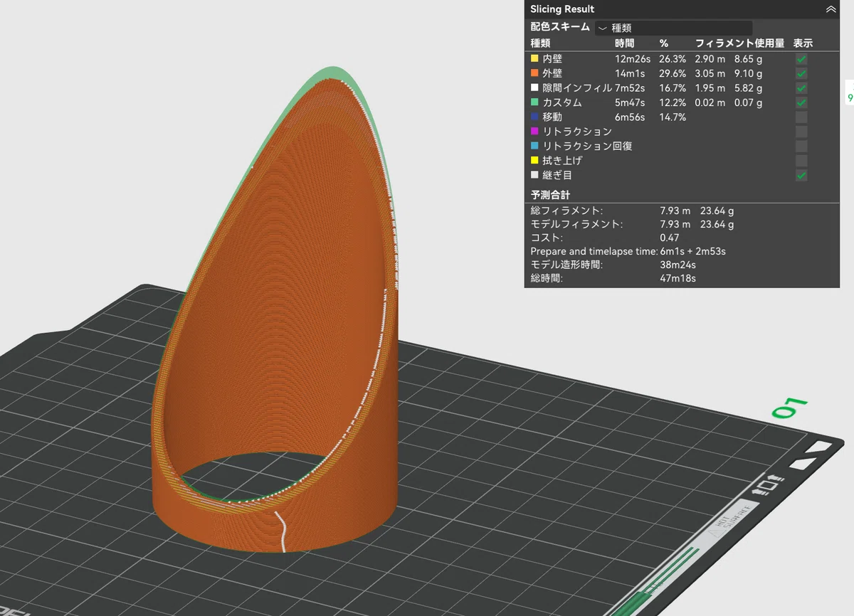
Task: Click the blue 移動 color swatch
Action: click(534, 117)
